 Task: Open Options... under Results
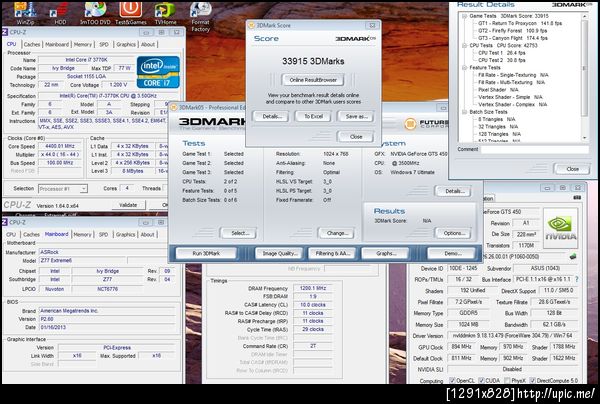click(x=454, y=233)
